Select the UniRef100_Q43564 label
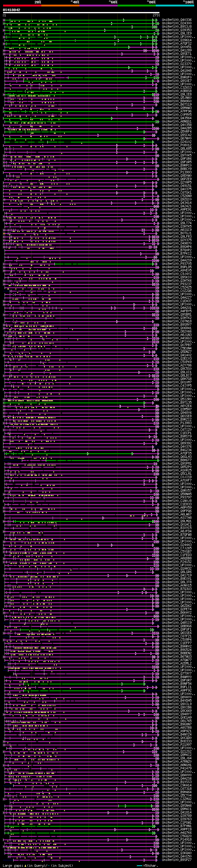 [177, 118]
